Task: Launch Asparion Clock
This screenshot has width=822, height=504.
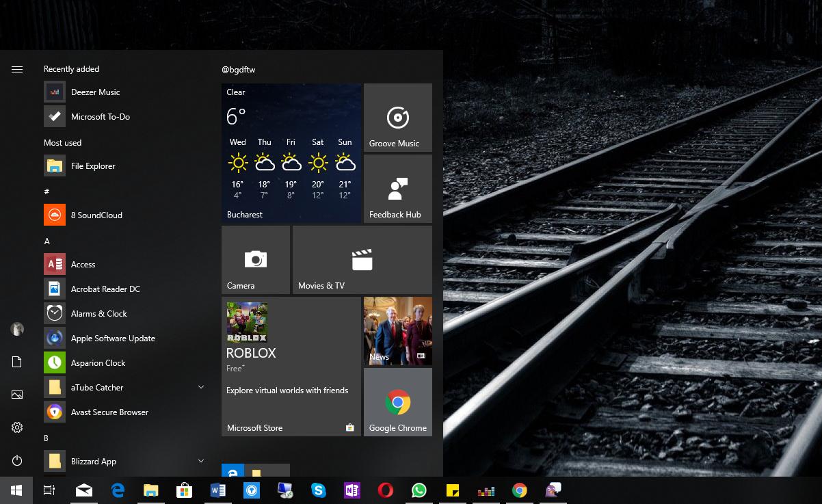Action: pos(126,362)
